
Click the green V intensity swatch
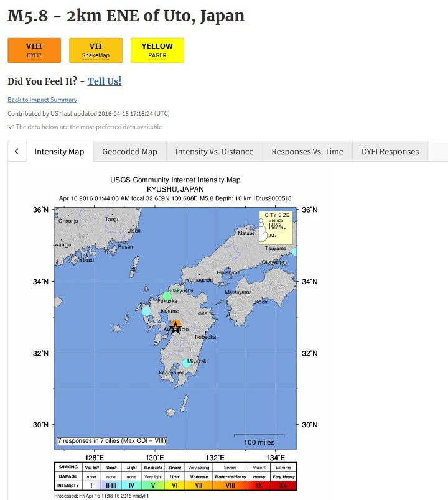pyautogui.click(x=153, y=486)
